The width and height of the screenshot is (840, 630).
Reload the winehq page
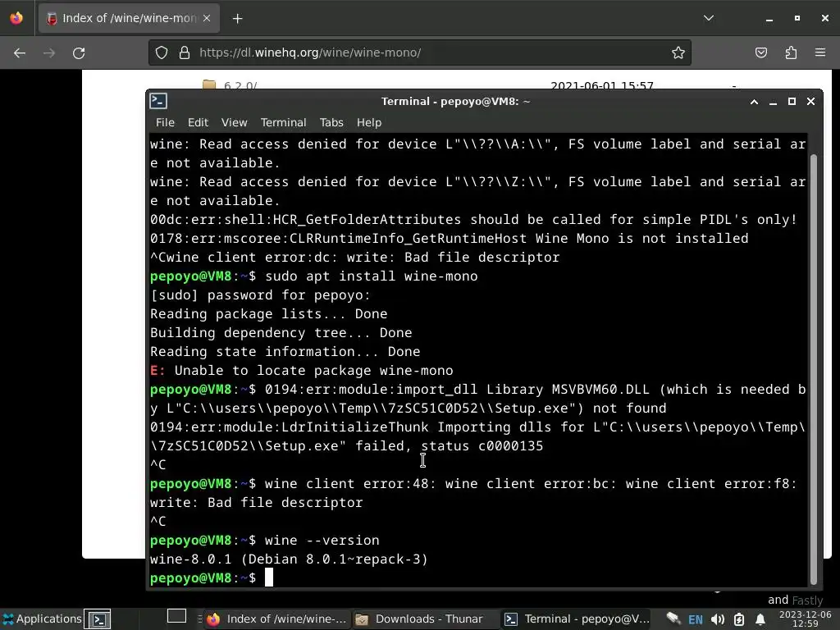click(x=79, y=53)
